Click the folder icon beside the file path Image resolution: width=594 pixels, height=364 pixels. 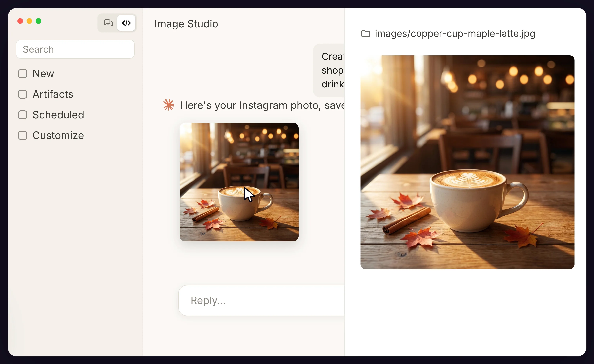coord(366,34)
